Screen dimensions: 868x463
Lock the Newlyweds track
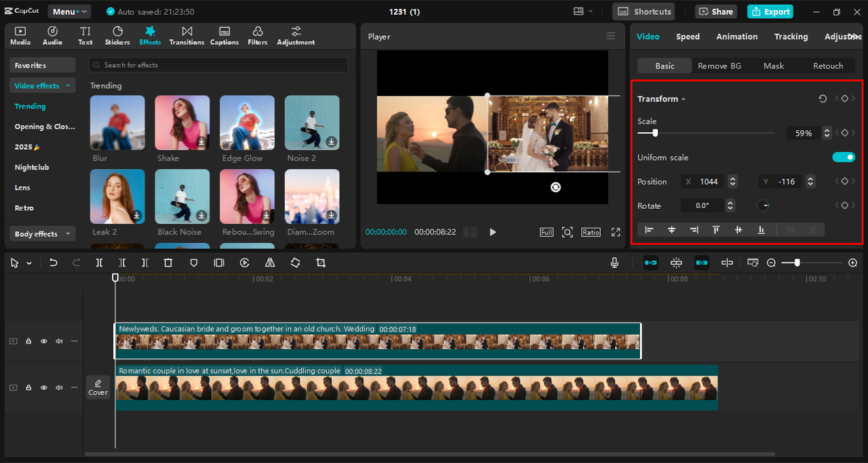click(x=28, y=342)
